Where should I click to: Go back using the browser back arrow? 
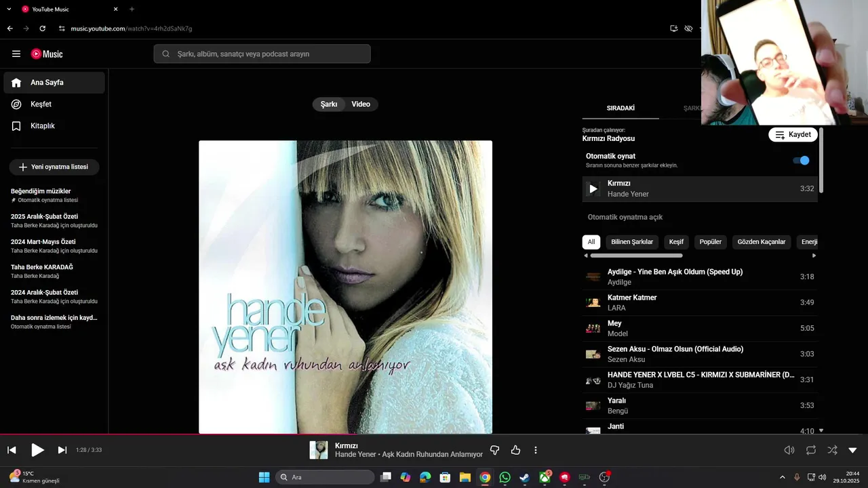point(10,28)
